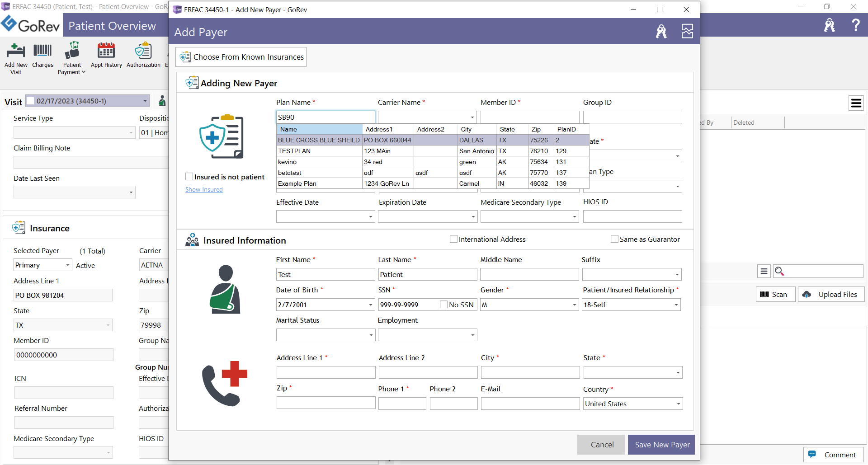868x465 pixels.
Task: Select the Patient Payment icon
Action: tap(71, 54)
